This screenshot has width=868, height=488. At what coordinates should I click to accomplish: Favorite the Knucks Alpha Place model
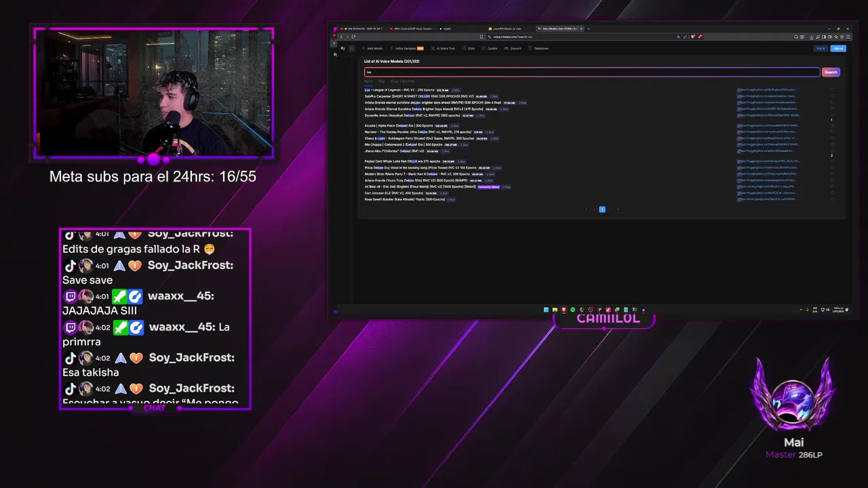click(832, 125)
